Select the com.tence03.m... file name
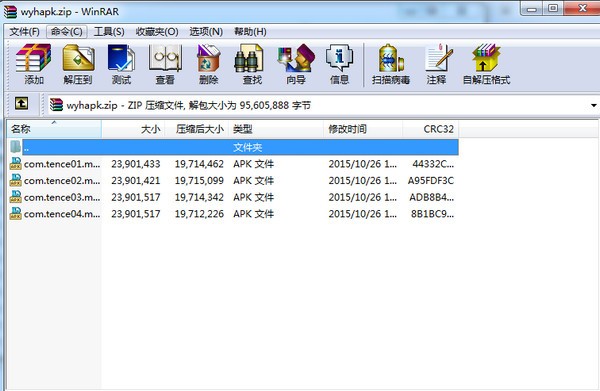This screenshot has height=391, width=600. tap(62, 197)
